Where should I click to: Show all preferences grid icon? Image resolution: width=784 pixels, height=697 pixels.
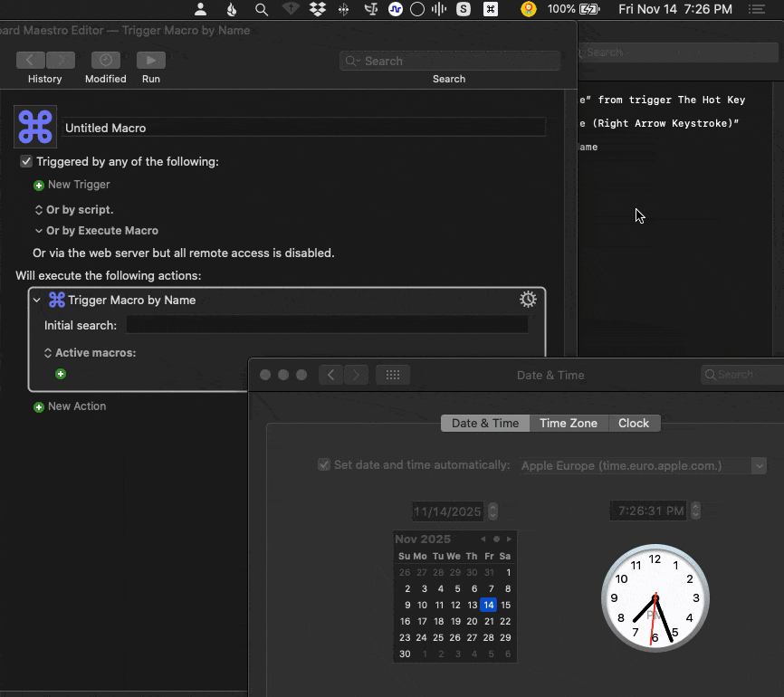click(393, 375)
